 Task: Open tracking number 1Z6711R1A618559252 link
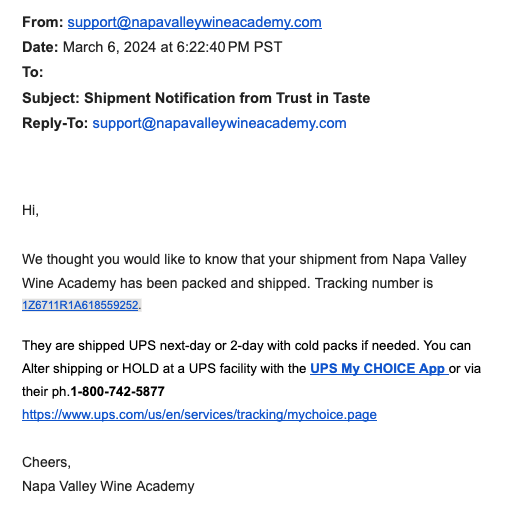(x=80, y=305)
